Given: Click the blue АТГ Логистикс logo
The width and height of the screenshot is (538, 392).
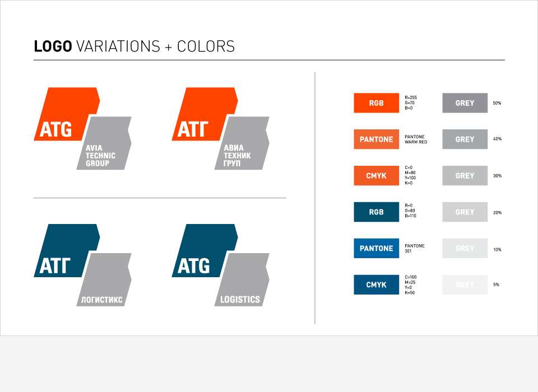Looking at the screenshot, I should 83,265.
